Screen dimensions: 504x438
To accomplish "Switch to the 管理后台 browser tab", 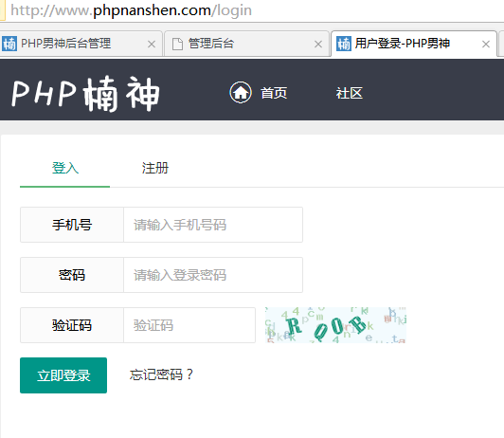I will 247,44.
